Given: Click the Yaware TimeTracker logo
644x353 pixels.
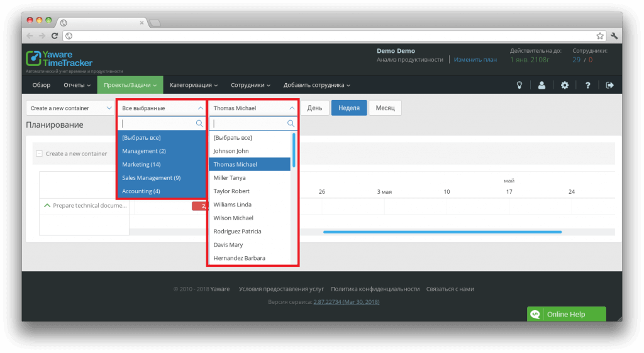Looking at the screenshot, I should [59, 59].
